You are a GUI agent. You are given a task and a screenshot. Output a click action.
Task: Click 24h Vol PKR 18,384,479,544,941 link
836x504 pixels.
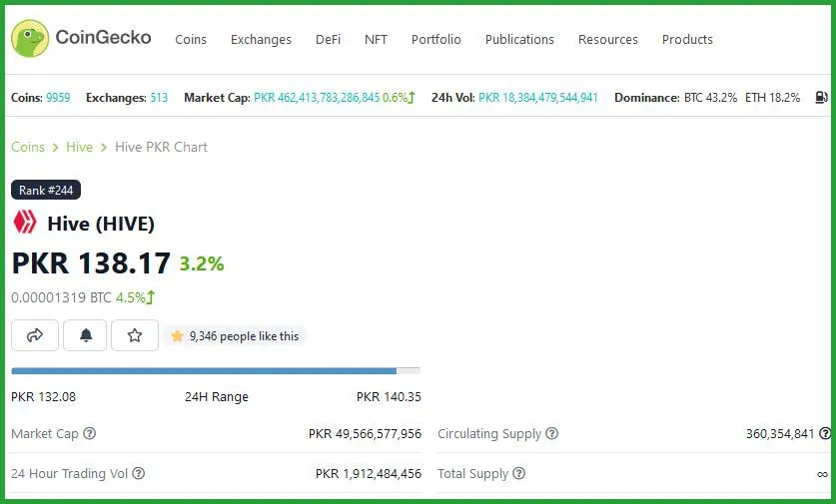point(538,98)
